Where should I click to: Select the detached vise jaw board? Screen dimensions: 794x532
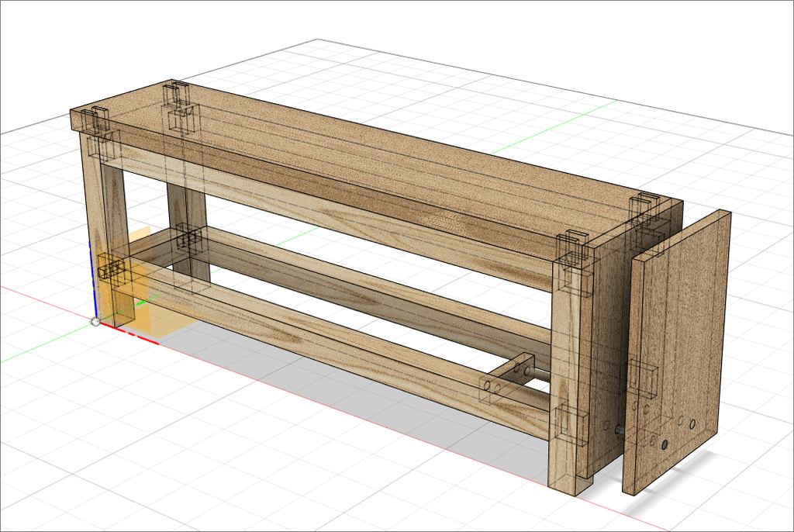pyautogui.click(x=677, y=353)
